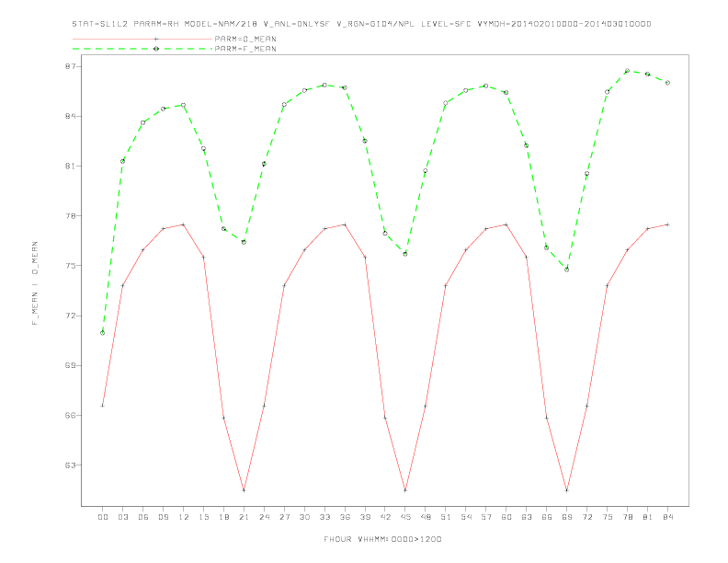The width and height of the screenshot is (728, 563).
Task: Click y-axis tick label 63
Action: 70,465
